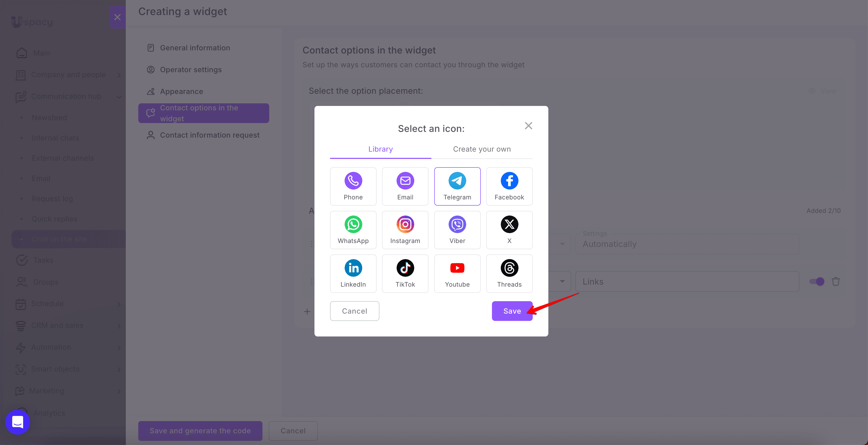Choose the WhatsApp icon
This screenshot has height=445, width=868.
(353, 230)
